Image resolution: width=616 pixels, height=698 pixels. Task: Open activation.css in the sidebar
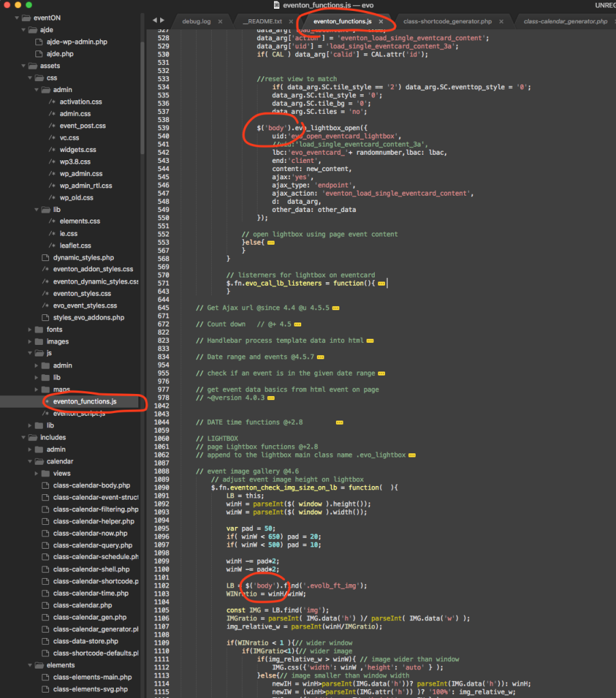point(80,102)
